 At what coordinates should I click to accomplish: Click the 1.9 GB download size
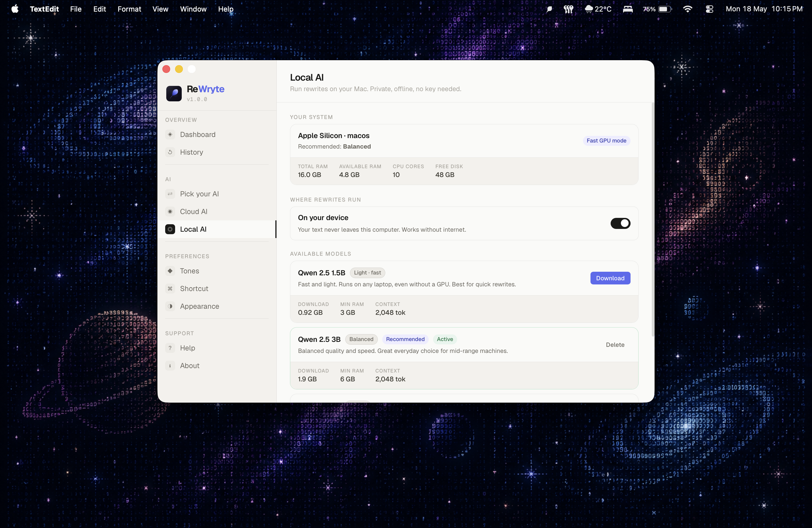(x=307, y=379)
